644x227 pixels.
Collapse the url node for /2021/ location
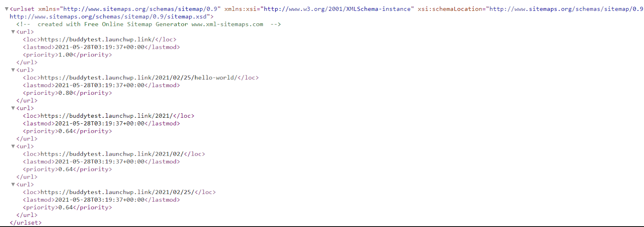(x=13, y=108)
